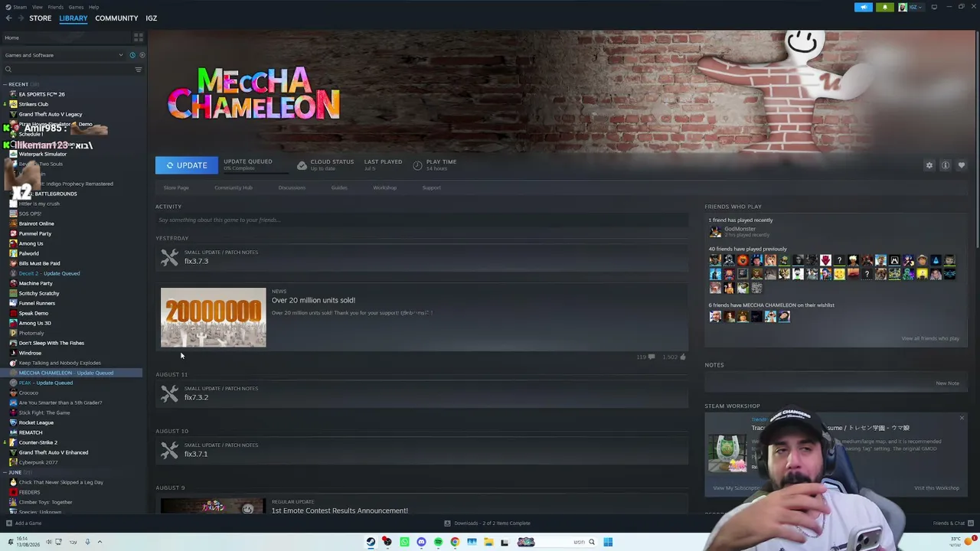View comments on the 20 million post
The width and height of the screenshot is (980, 551).
645,357
